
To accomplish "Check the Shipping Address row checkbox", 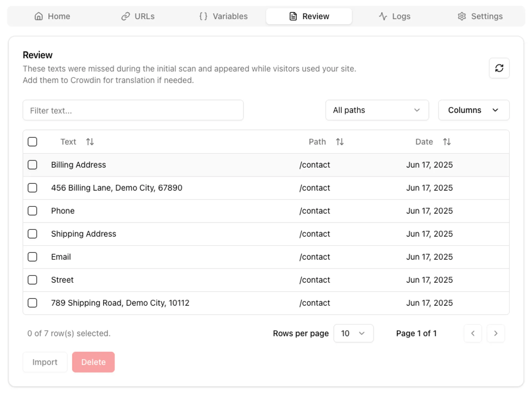I will (32, 234).
